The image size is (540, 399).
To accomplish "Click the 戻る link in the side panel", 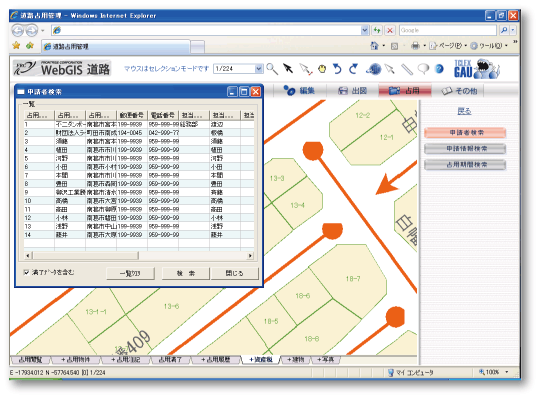I will (464, 111).
